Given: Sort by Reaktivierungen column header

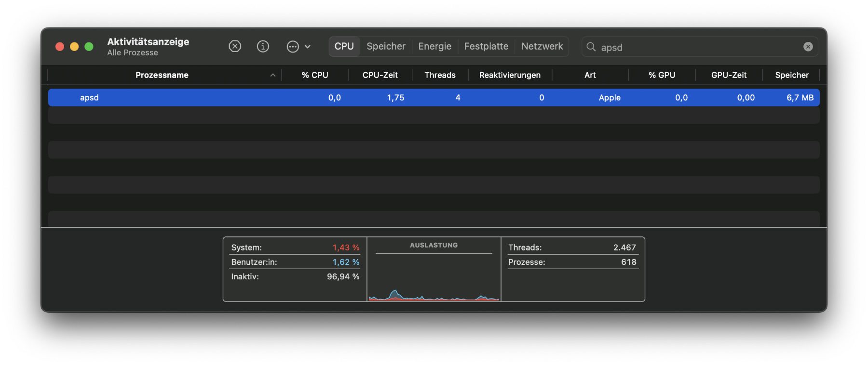Looking at the screenshot, I should pos(510,75).
